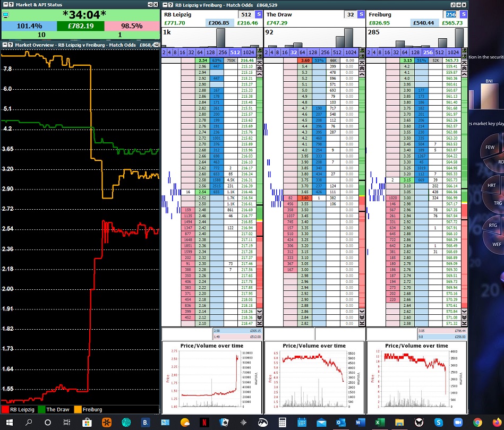Select stake 128 for The Draw
The height and width of the screenshot is (430, 504).
[312, 53]
